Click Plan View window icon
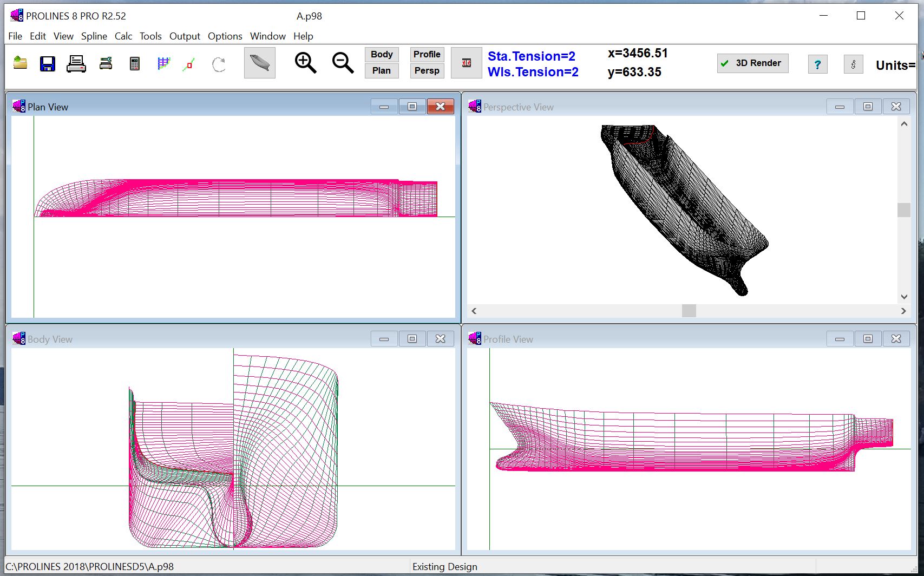 tap(19, 106)
